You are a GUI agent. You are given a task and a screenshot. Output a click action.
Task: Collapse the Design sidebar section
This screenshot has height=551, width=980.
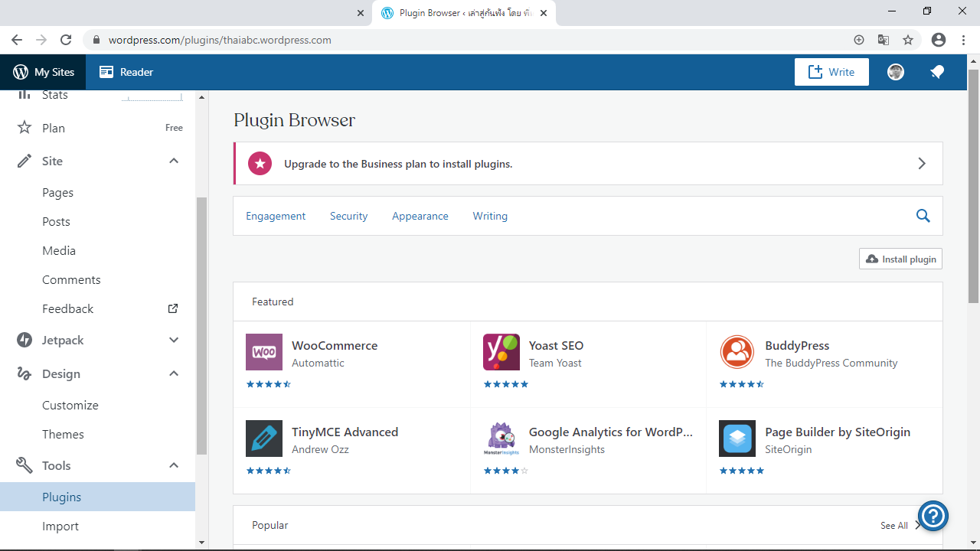(x=174, y=373)
